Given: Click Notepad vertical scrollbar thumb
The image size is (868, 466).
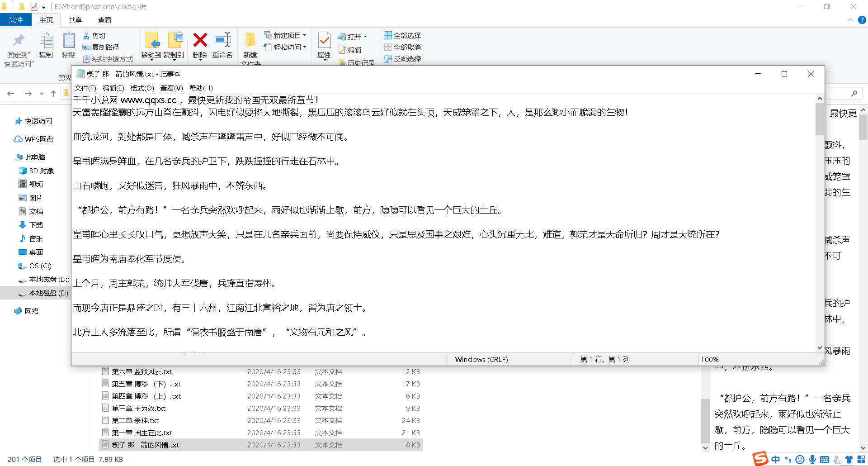Looking at the screenshot, I should pyautogui.click(x=820, y=119).
